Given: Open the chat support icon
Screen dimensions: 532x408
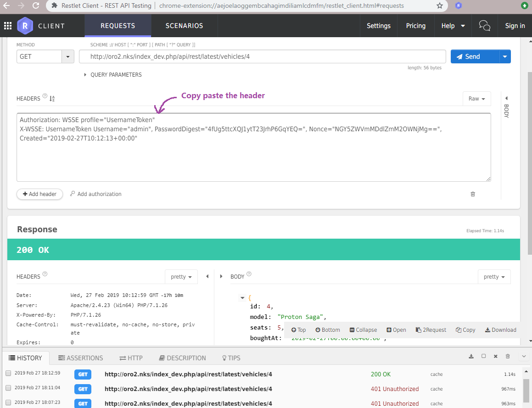Looking at the screenshot, I should point(484,26).
